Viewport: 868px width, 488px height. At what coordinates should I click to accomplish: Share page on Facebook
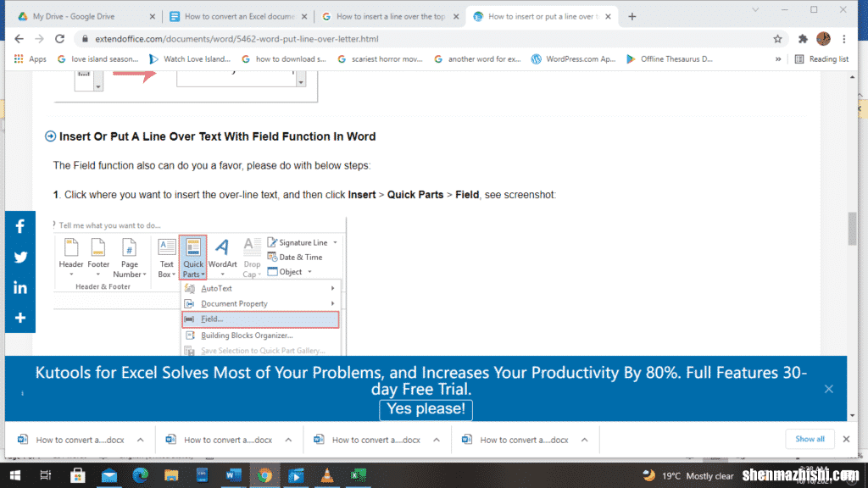click(20, 226)
